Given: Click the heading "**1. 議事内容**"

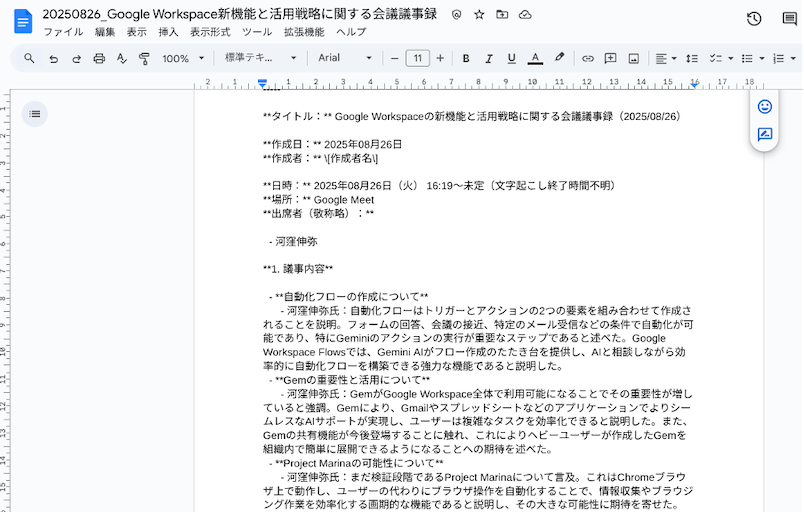Looking at the screenshot, I should (298, 269).
